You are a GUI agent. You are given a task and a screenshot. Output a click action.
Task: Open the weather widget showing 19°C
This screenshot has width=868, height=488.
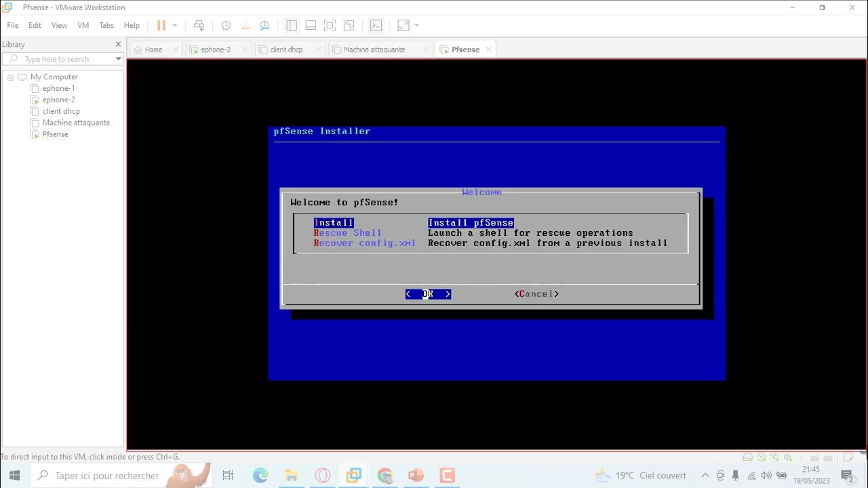[641, 475]
